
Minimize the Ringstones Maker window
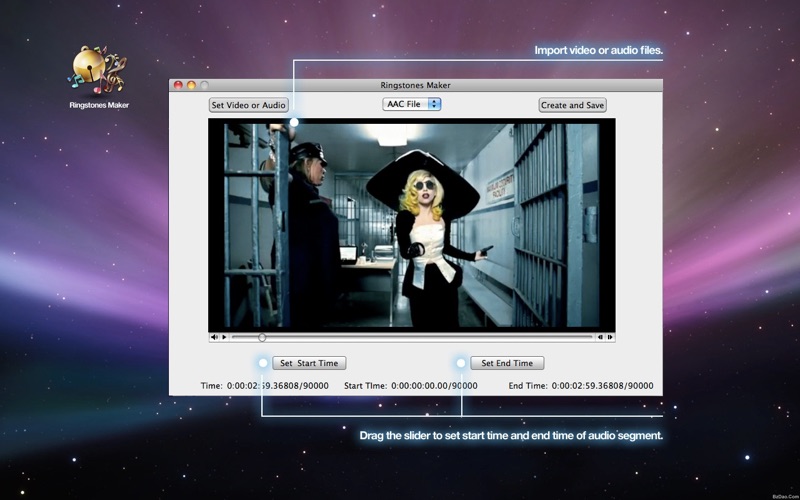click(x=191, y=85)
